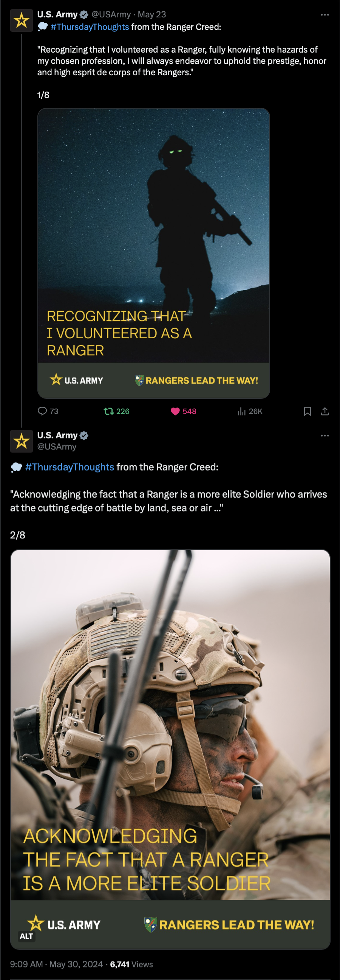Click the verified badge beside second U.S. Army name
The image size is (340, 980).
(x=84, y=436)
